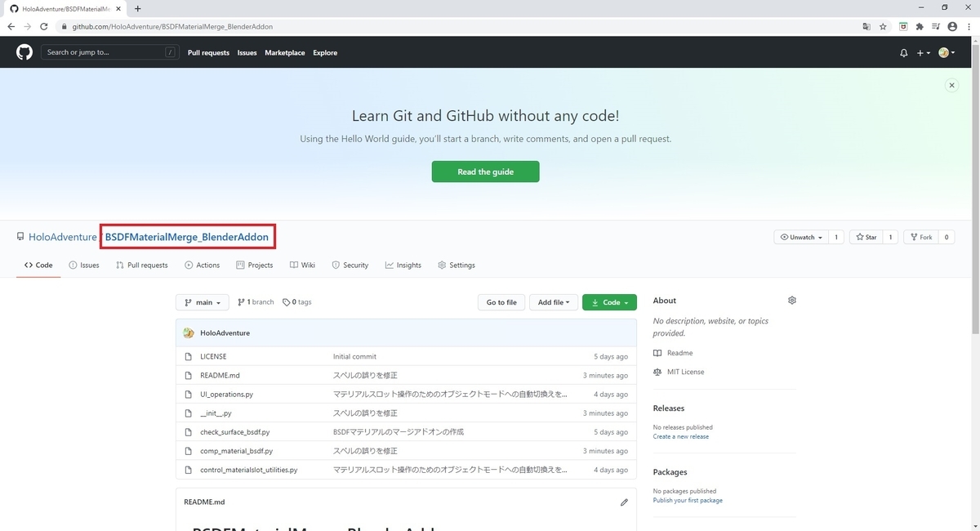
Task: Expand the Add file dropdown
Action: [x=554, y=302]
